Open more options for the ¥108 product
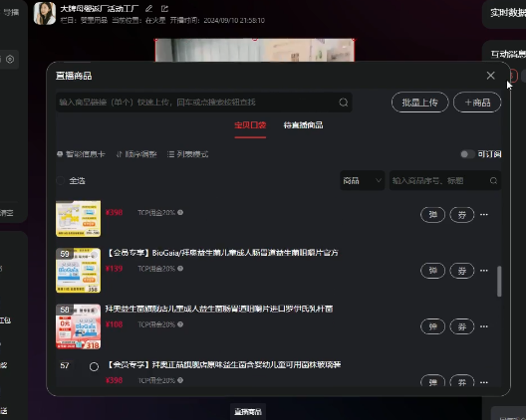The image size is (526, 420). tap(484, 326)
